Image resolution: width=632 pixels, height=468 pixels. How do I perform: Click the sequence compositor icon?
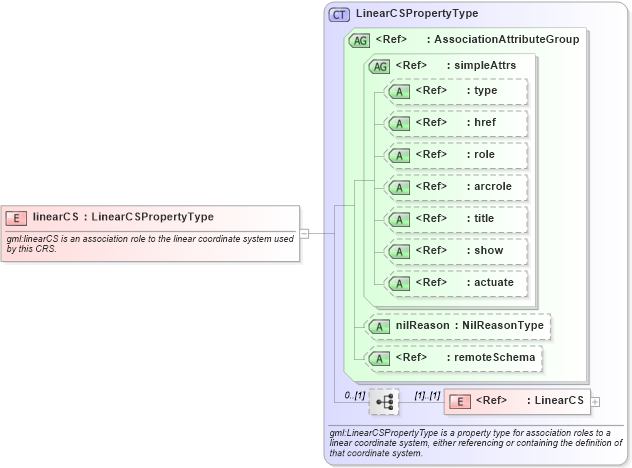[384, 401]
